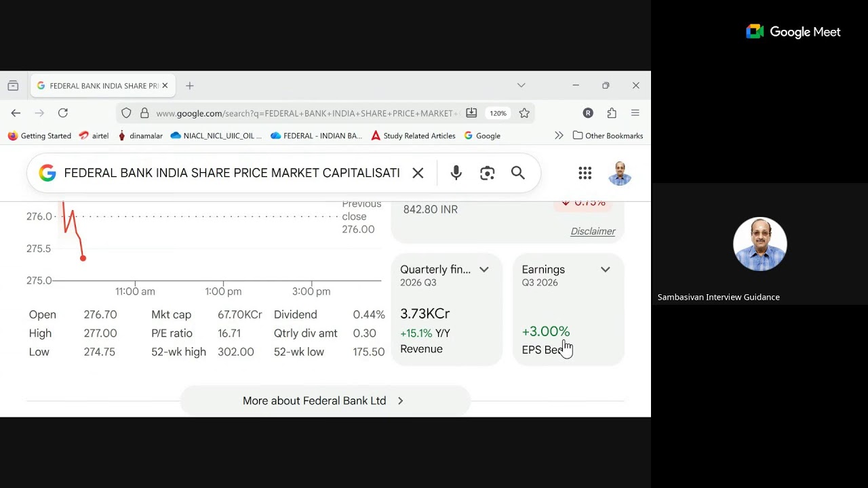This screenshot has width=868, height=488.
Task: Clear the search query with X
Action: (x=418, y=173)
